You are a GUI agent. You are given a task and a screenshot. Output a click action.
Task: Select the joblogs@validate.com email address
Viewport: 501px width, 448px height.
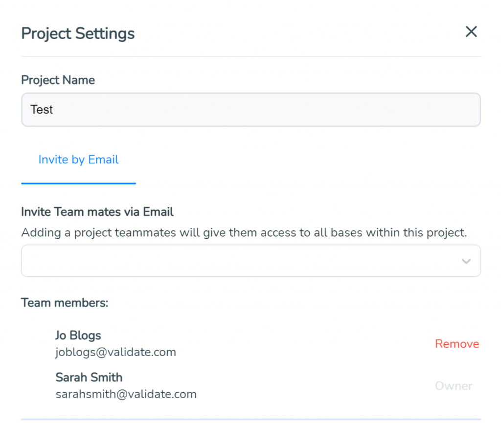[x=116, y=352]
